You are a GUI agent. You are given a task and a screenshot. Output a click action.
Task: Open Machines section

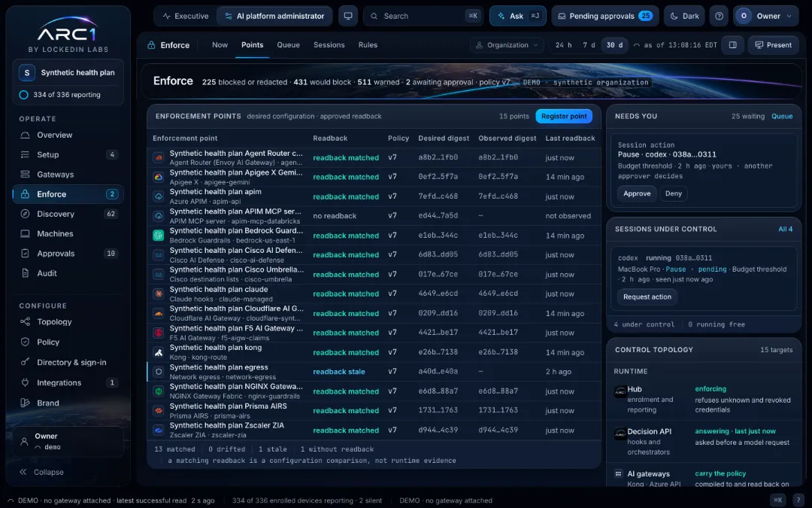click(68, 233)
